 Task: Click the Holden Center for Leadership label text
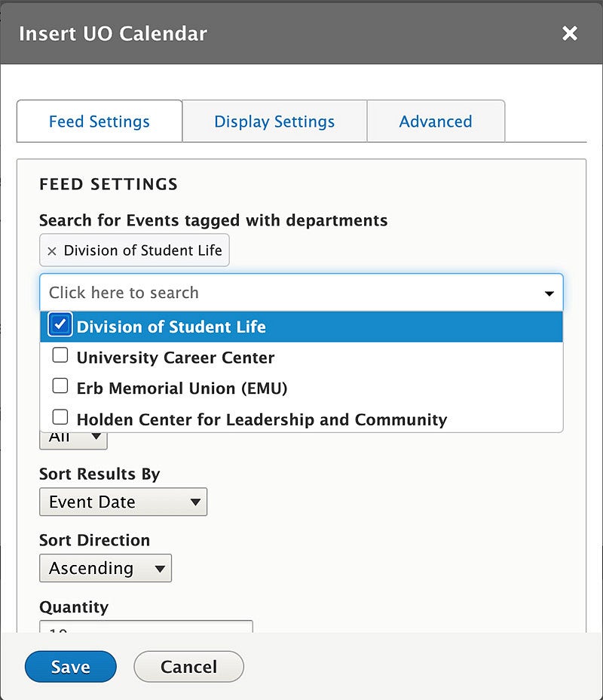click(262, 419)
